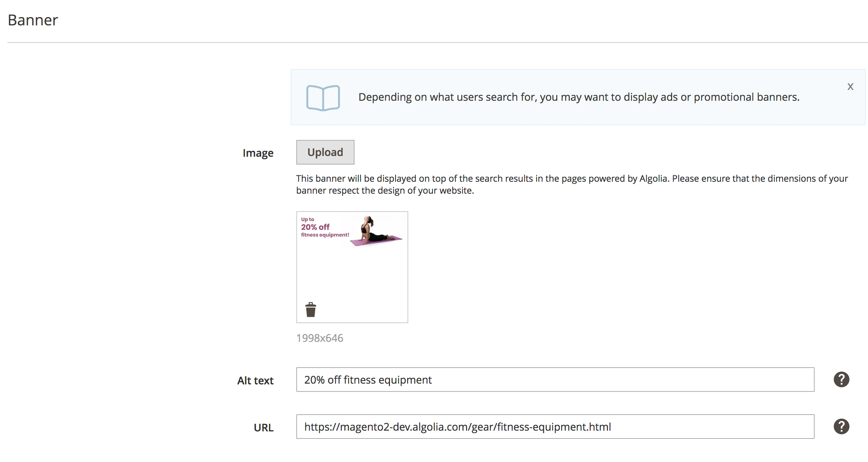Dismiss the promotional banners info message
The width and height of the screenshot is (868, 462).
(x=850, y=86)
